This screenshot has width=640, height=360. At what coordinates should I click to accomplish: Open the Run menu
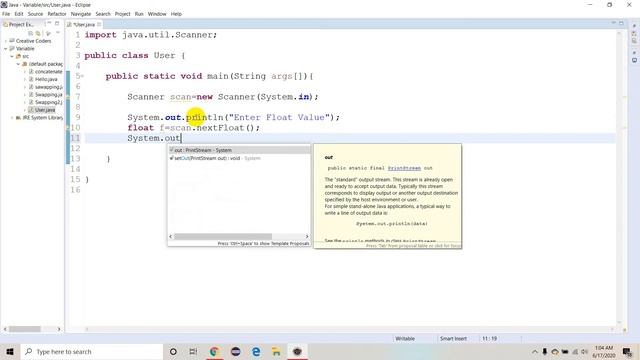(x=139, y=14)
